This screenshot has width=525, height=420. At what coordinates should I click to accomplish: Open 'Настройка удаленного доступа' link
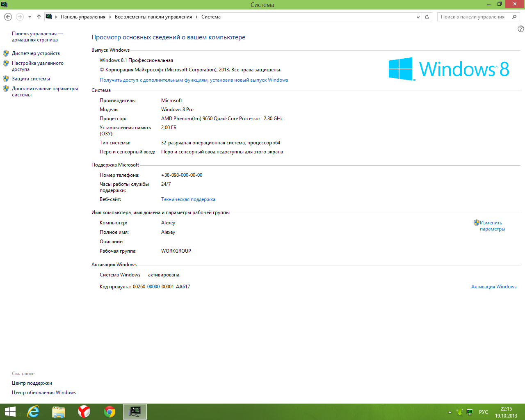(38, 66)
